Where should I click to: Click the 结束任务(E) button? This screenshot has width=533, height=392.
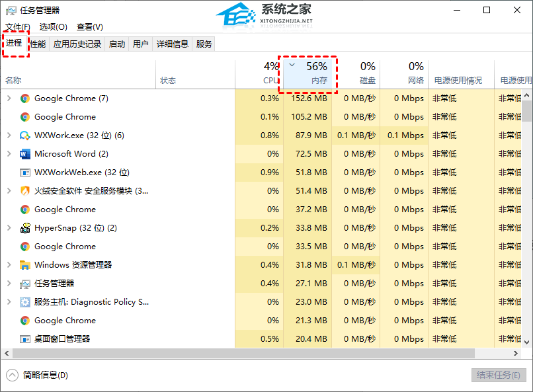coord(499,375)
